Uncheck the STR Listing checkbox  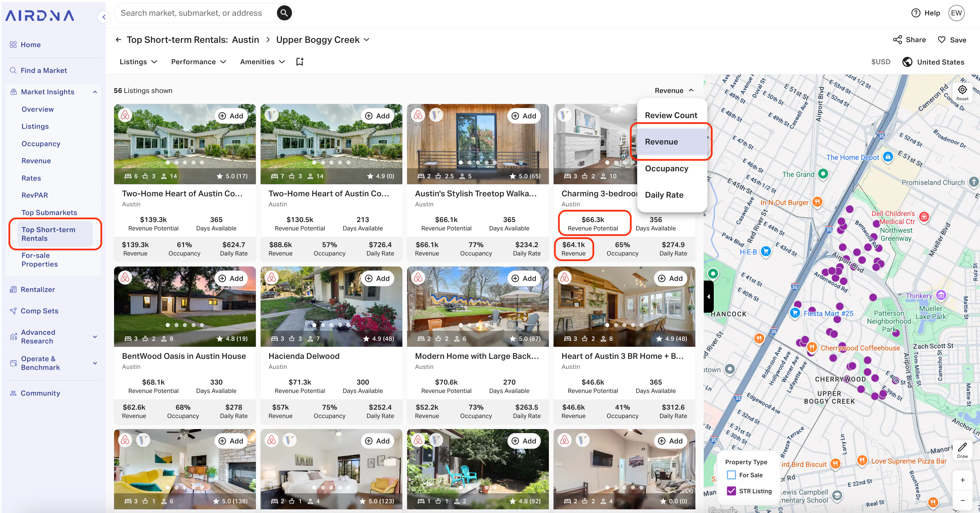pyautogui.click(x=731, y=491)
